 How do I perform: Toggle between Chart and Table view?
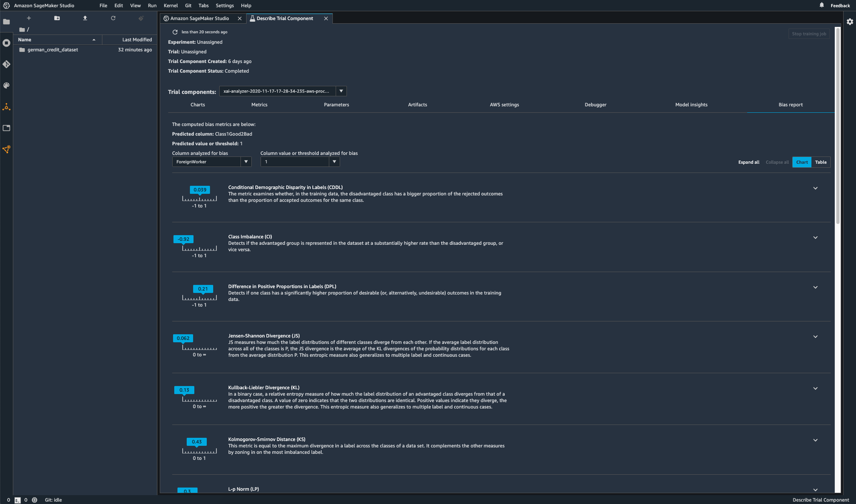click(821, 162)
